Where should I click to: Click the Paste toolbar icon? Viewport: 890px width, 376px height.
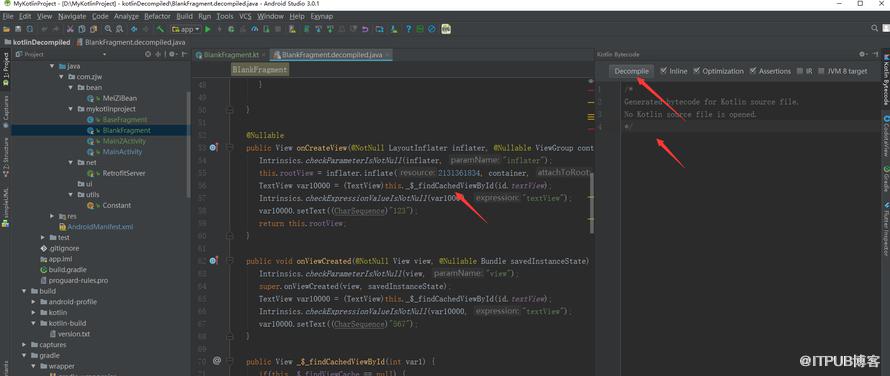(x=93, y=29)
